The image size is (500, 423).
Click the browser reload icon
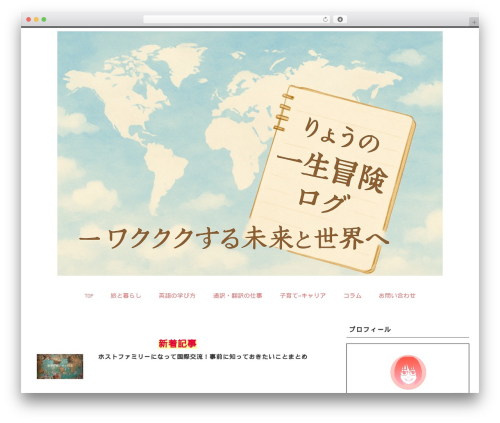[325, 20]
